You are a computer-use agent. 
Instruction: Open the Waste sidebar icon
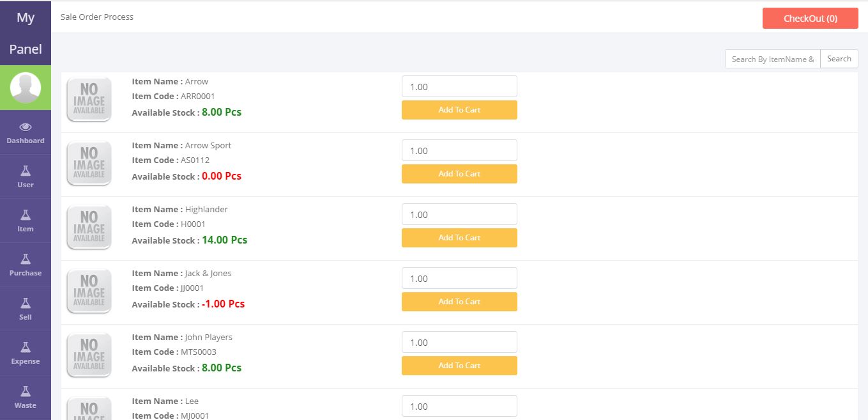click(26, 392)
